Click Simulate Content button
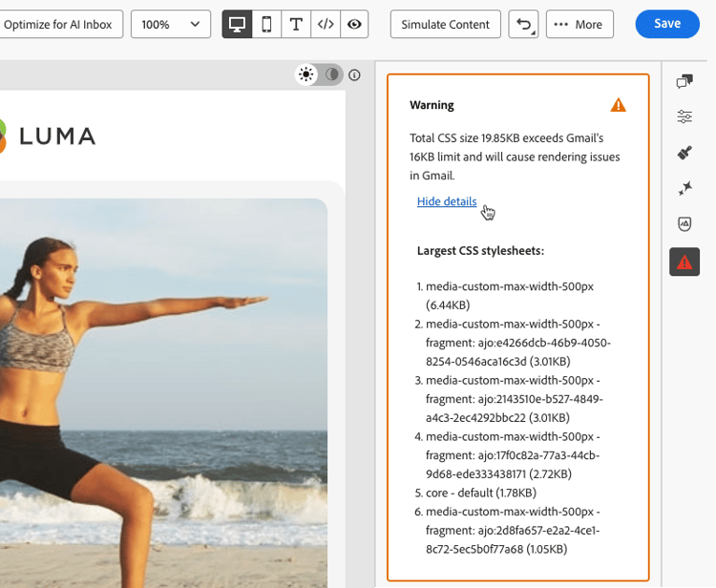This screenshot has height=588, width=716. pos(445,24)
